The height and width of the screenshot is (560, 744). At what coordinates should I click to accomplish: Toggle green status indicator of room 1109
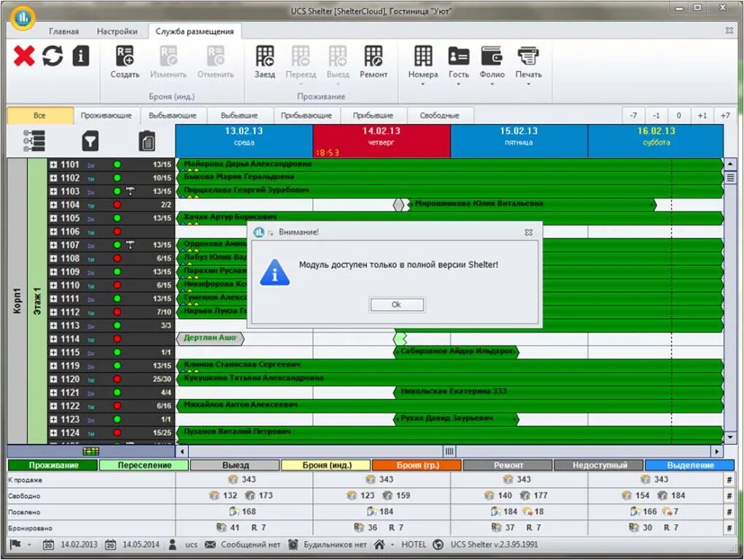tap(117, 272)
